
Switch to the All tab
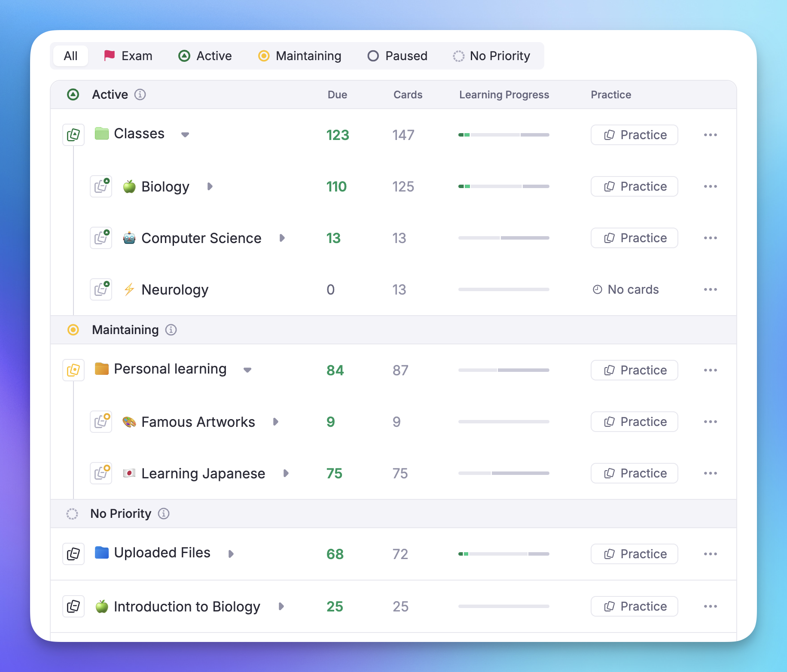tap(70, 56)
